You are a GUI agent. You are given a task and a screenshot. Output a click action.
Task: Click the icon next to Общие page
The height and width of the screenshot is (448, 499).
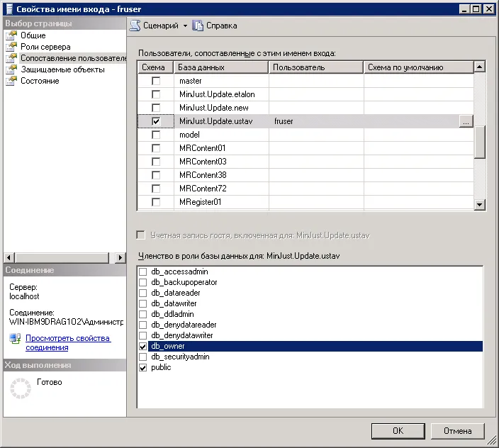point(11,35)
